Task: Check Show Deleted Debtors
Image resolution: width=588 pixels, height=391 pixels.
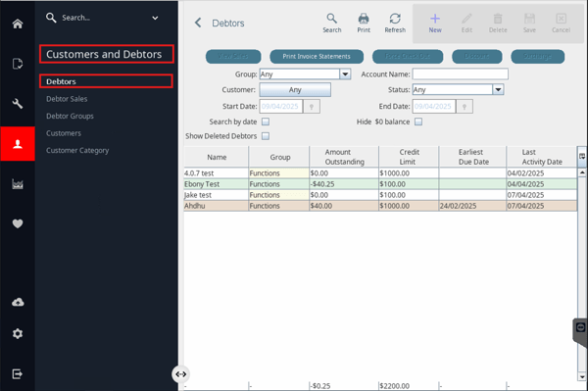Action: click(x=266, y=136)
